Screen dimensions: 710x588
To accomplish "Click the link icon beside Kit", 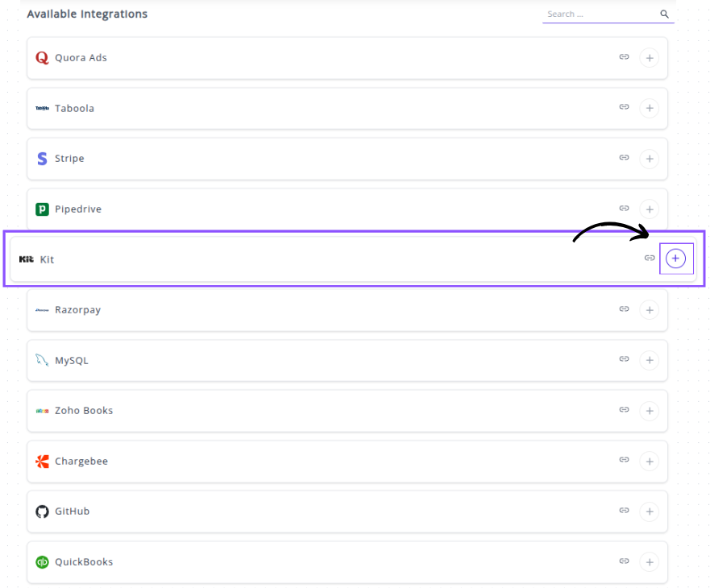I will (650, 259).
